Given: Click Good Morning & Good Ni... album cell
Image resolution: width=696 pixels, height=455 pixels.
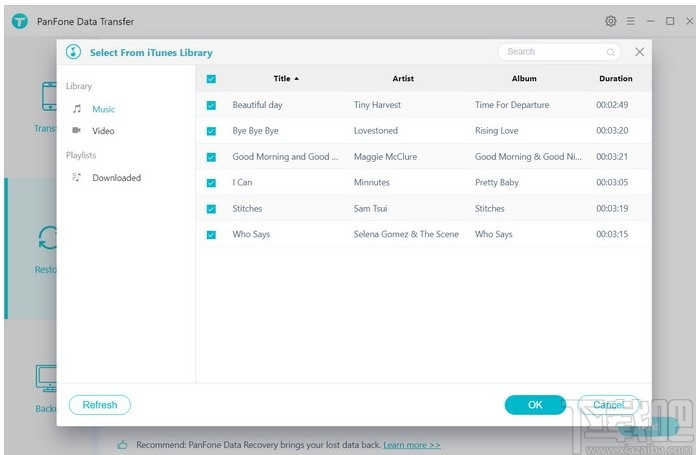Looking at the screenshot, I should [528, 157].
